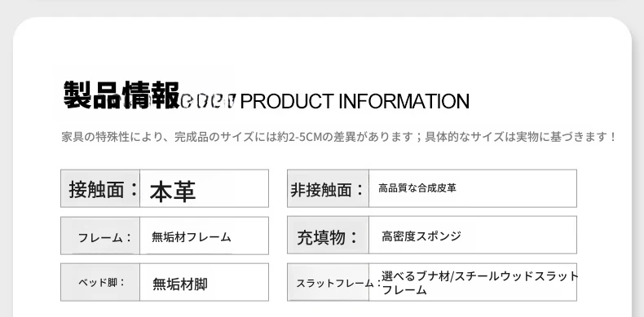
Task: Click the white card's rounded top-right corner area
Action: 616,32
